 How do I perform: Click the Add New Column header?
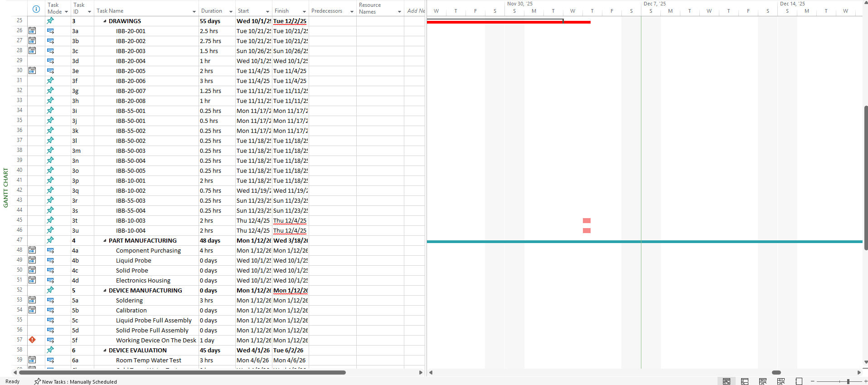tap(415, 11)
